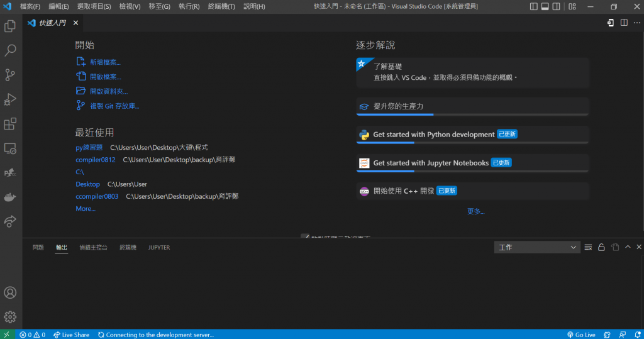Toggle bottom panel visibility in title bar

tap(545, 6)
